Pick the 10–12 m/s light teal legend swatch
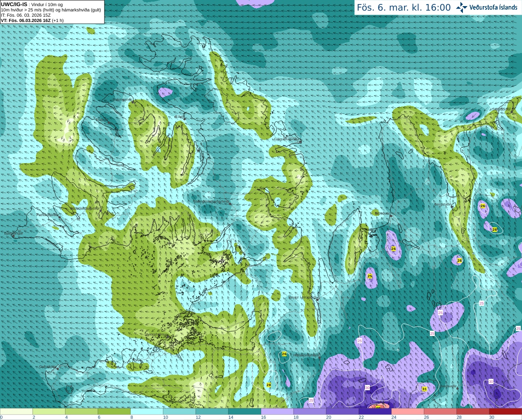Image resolution: width=522 pixels, height=420 pixels. click(x=179, y=411)
